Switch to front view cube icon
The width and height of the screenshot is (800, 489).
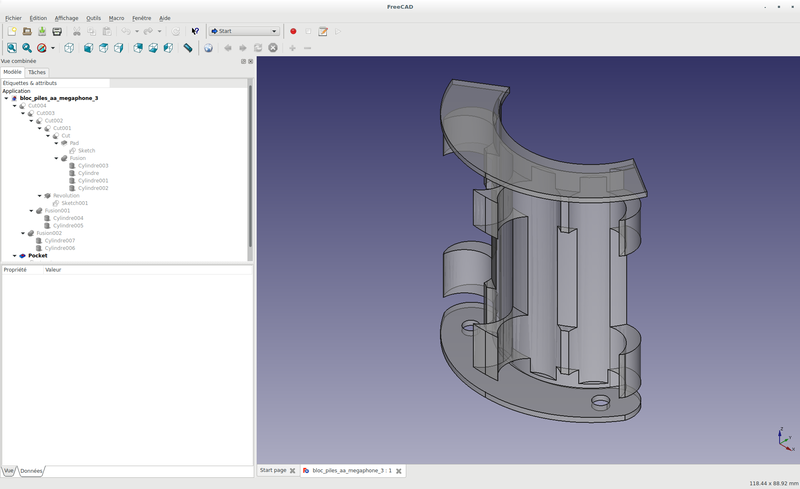click(x=88, y=48)
